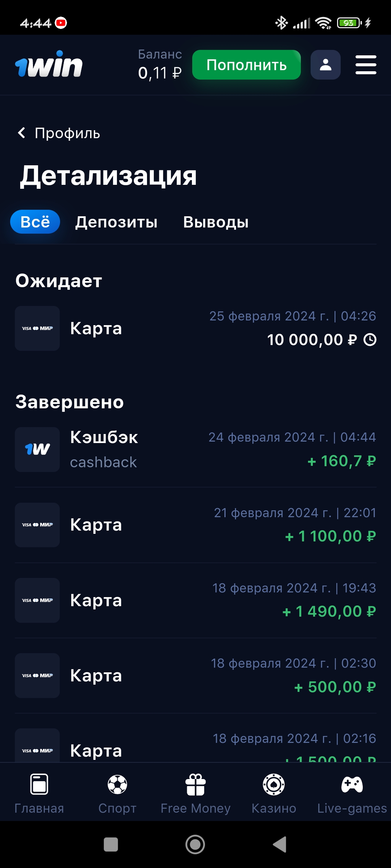Viewport: 391px width, 868px height.
Task: Select the Всё filter tab
Action: [35, 222]
